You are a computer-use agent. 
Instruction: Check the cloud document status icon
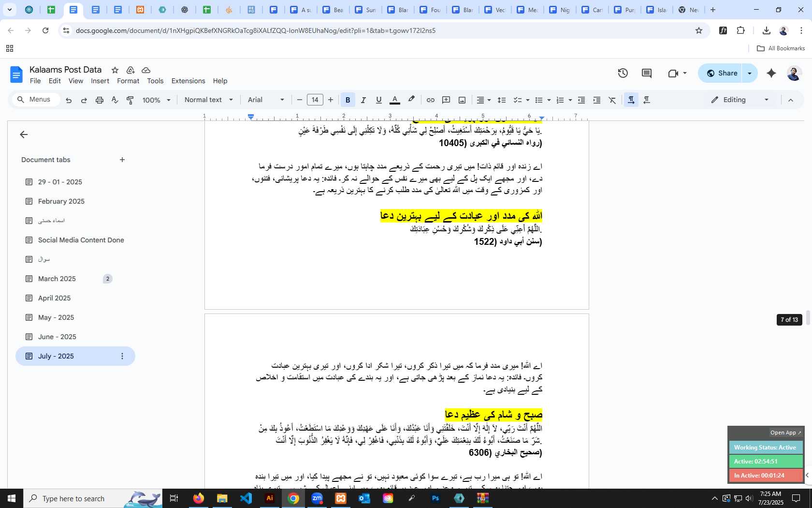pyautogui.click(x=146, y=70)
